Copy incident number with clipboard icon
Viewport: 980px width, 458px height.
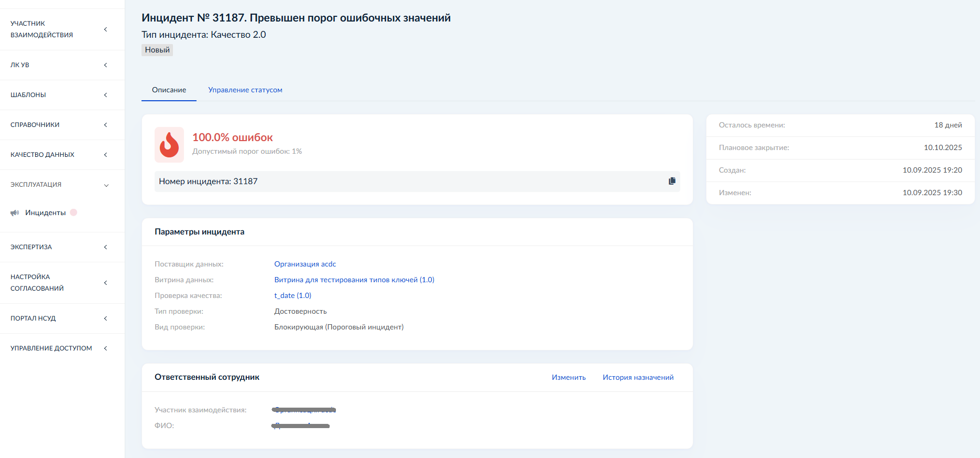coord(672,181)
